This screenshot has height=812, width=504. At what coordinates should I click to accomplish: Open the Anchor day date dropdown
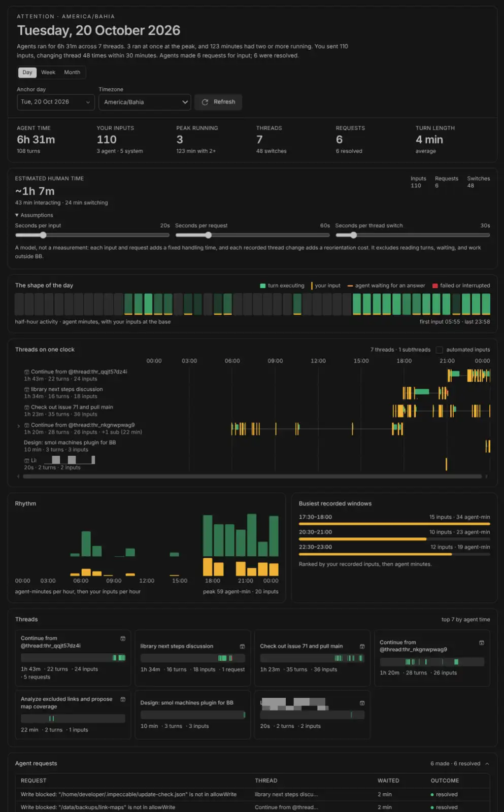tap(55, 102)
